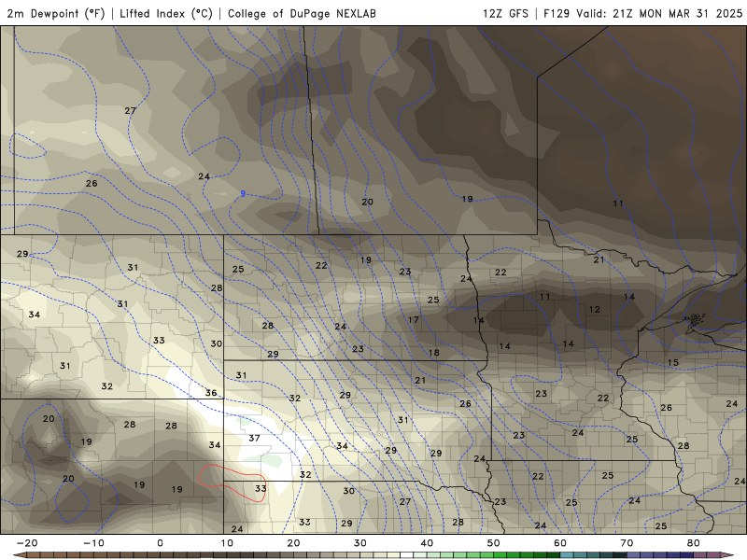Viewport: 747px width, 560px height.
Task: Select 'Valid: 21Z MON MAR 31 2025' timestamp
Action: pyautogui.click(x=659, y=13)
